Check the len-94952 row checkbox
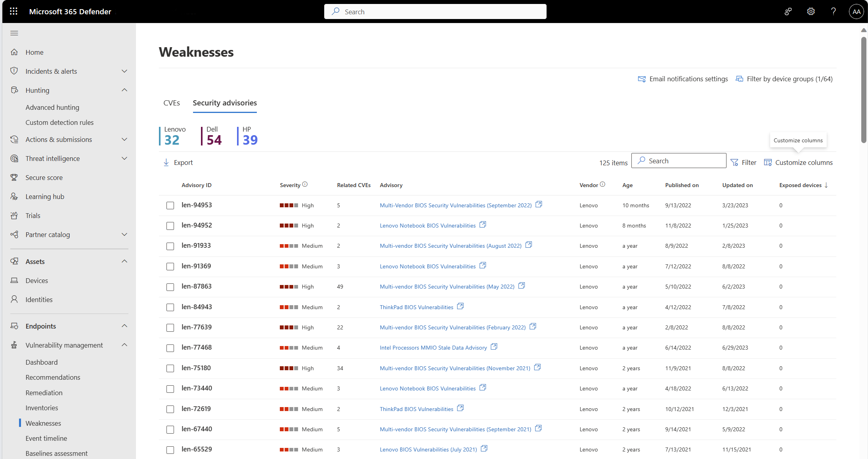Image resolution: width=868 pixels, height=459 pixels. coord(170,226)
